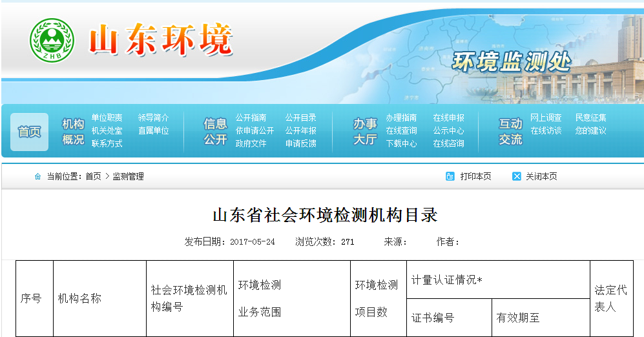The width and height of the screenshot is (644, 337).
Task: Open the 您的建议 link
Action: (590, 130)
